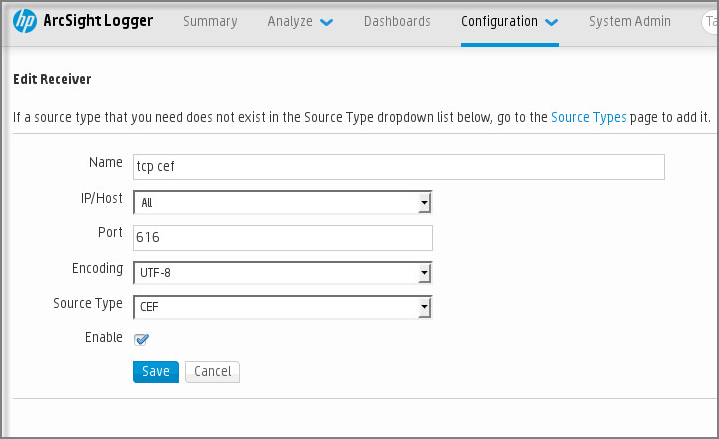Expand the Source Type dropdown showing CEF

424,306
